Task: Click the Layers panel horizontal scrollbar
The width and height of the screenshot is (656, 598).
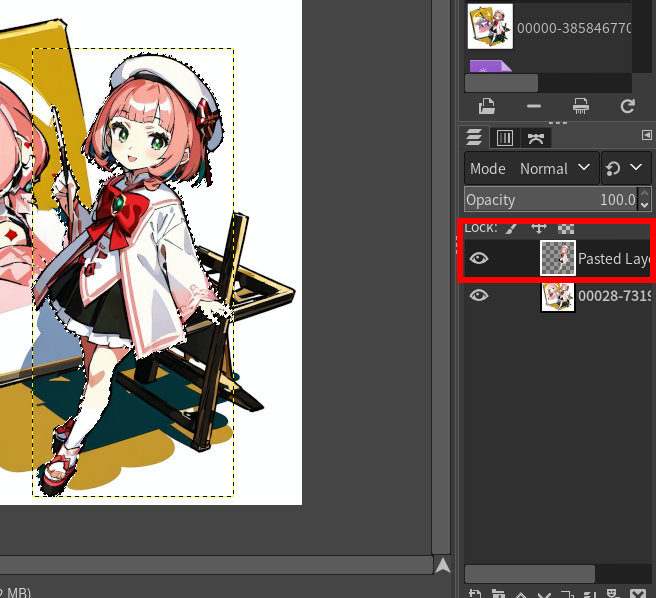Action: 530,574
